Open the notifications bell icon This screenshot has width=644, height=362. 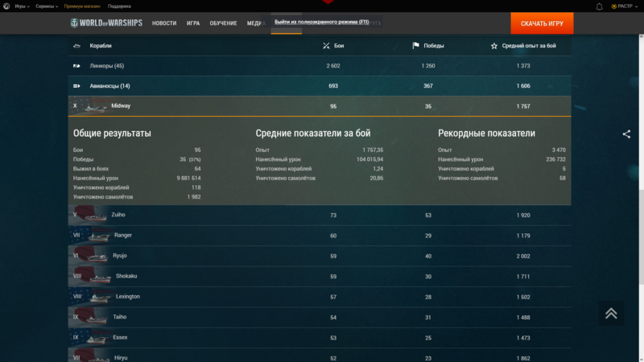point(599,6)
